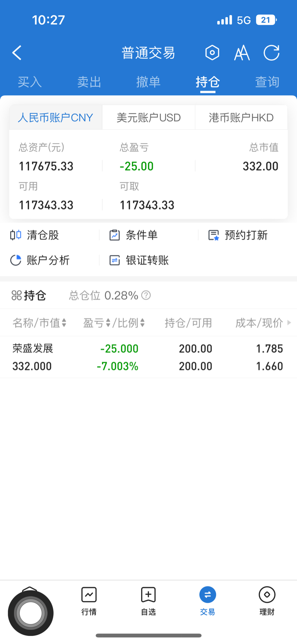The width and height of the screenshot is (297, 644).
Task: Tap the 预约打新 star icon
Action: point(213,235)
